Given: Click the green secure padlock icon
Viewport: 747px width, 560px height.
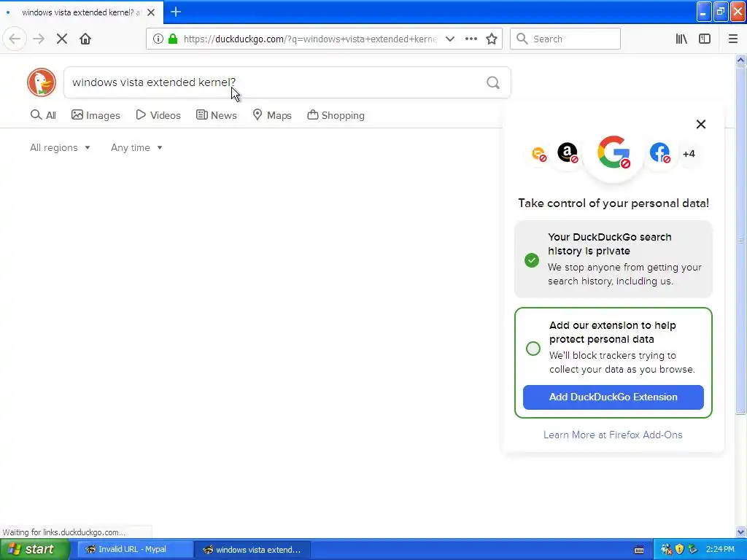Looking at the screenshot, I should (x=173, y=39).
